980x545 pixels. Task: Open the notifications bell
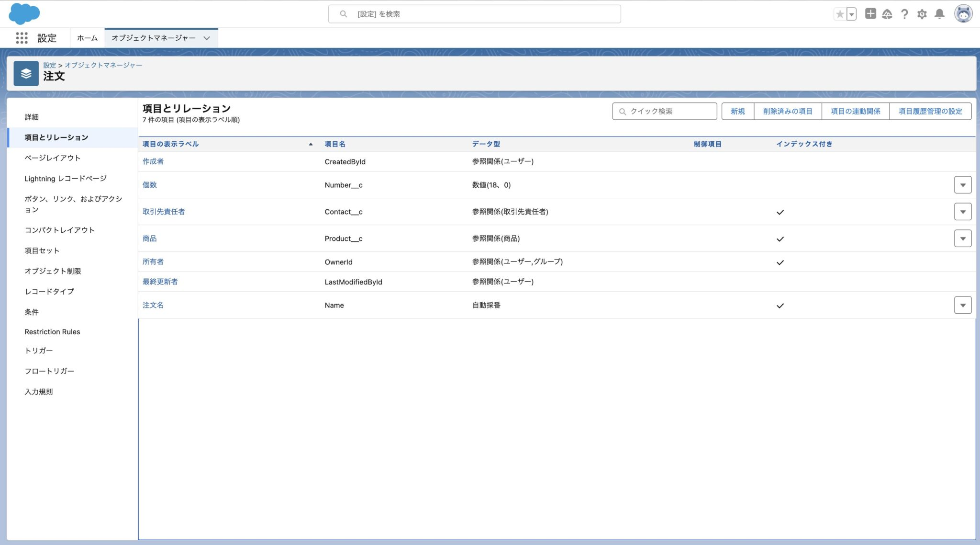(940, 14)
